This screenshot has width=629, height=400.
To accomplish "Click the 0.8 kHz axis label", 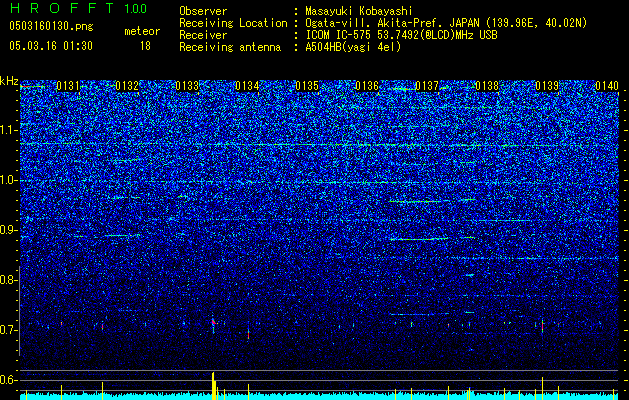I will 9,280.
